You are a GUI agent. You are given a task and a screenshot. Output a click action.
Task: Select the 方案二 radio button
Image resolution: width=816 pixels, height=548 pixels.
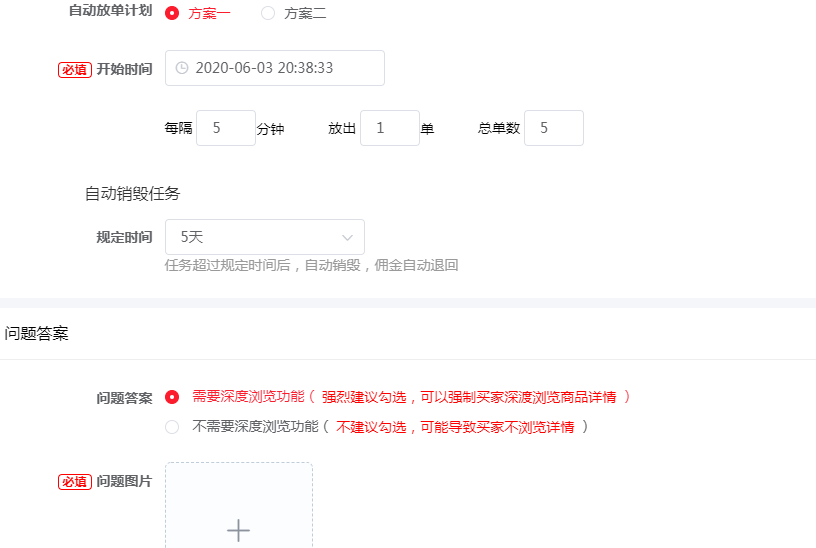click(x=268, y=13)
